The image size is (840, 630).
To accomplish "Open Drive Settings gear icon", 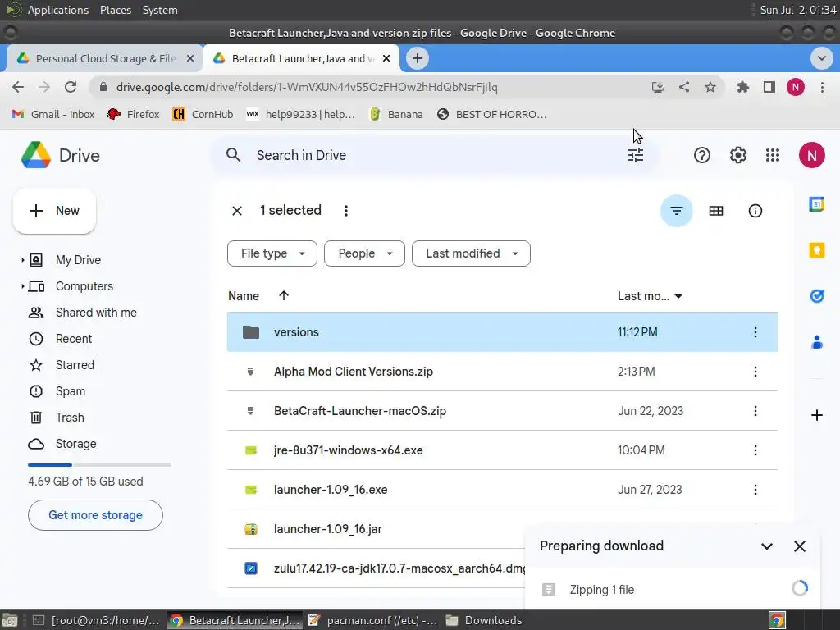I will [x=737, y=155].
